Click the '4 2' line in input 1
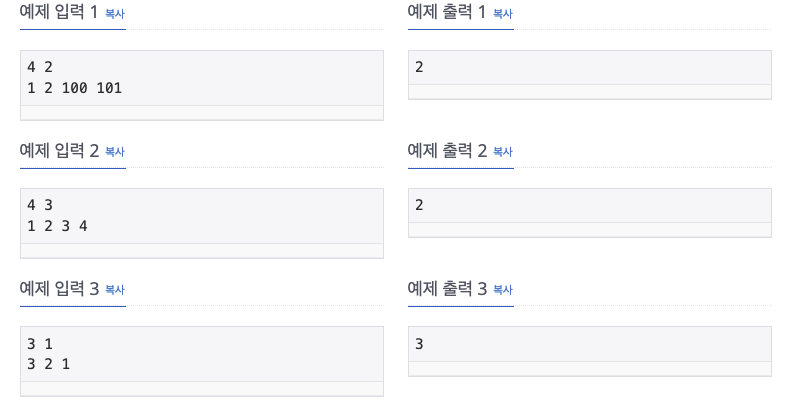Screen dimensions: 791x401 click(40, 67)
